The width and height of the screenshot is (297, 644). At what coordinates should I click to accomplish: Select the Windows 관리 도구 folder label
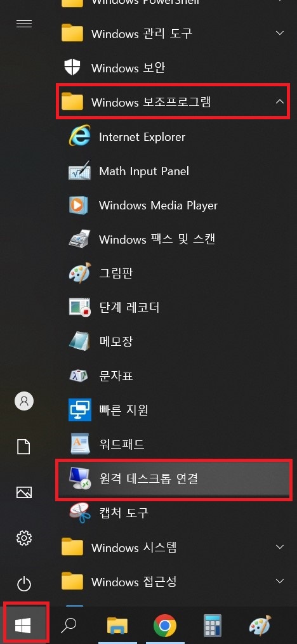(142, 33)
